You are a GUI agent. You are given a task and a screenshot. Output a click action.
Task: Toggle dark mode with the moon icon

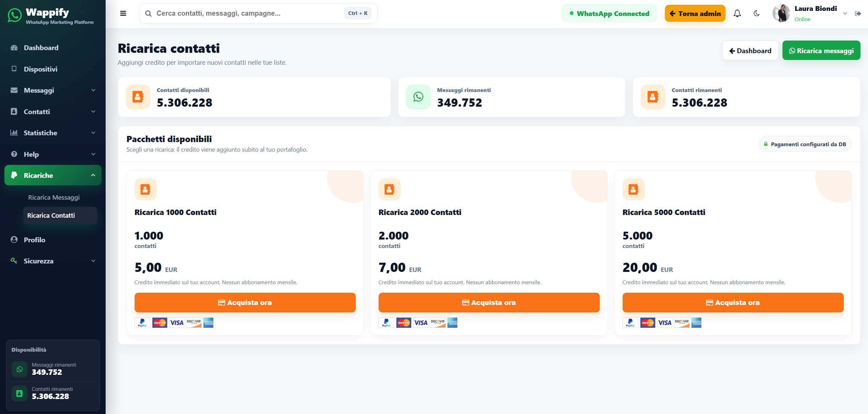click(757, 14)
